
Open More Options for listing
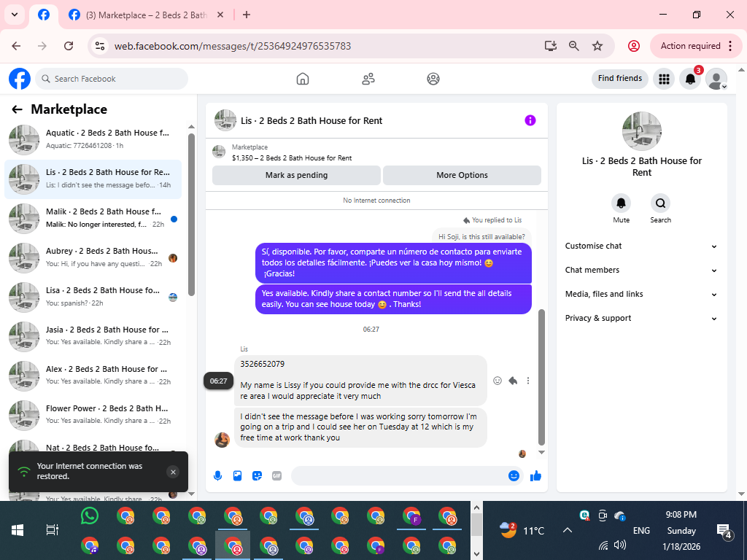pyautogui.click(x=462, y=175)
